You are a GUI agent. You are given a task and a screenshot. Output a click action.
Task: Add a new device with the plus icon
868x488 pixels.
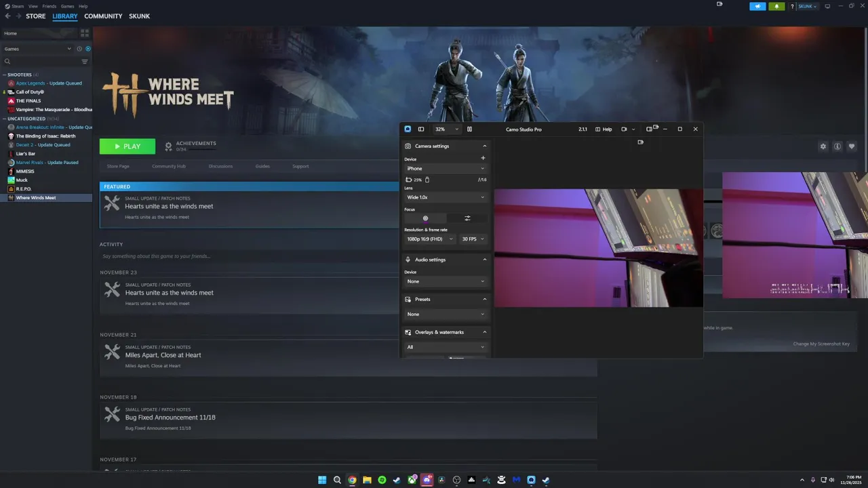[483, 158]
